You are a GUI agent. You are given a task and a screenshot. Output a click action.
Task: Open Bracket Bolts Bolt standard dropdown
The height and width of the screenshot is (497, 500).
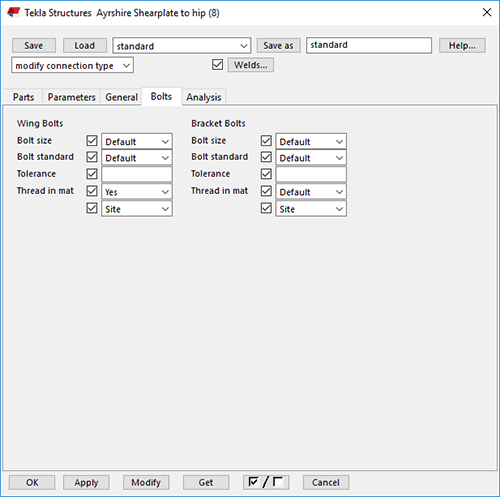point(311,158)
